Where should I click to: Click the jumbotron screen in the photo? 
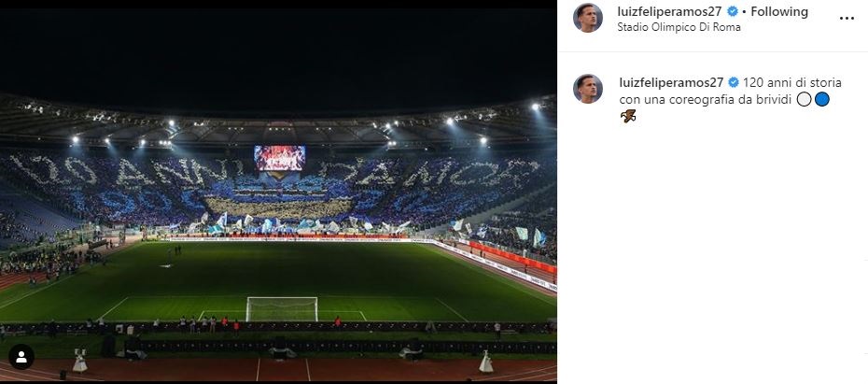[280, 158]
